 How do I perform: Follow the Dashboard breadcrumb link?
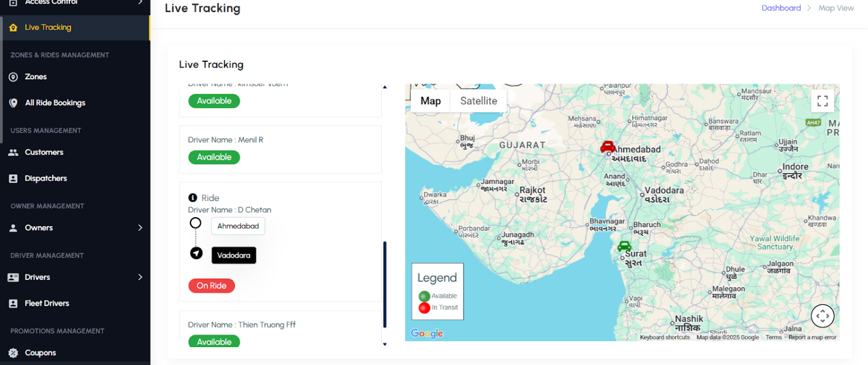tap(781, 8)
